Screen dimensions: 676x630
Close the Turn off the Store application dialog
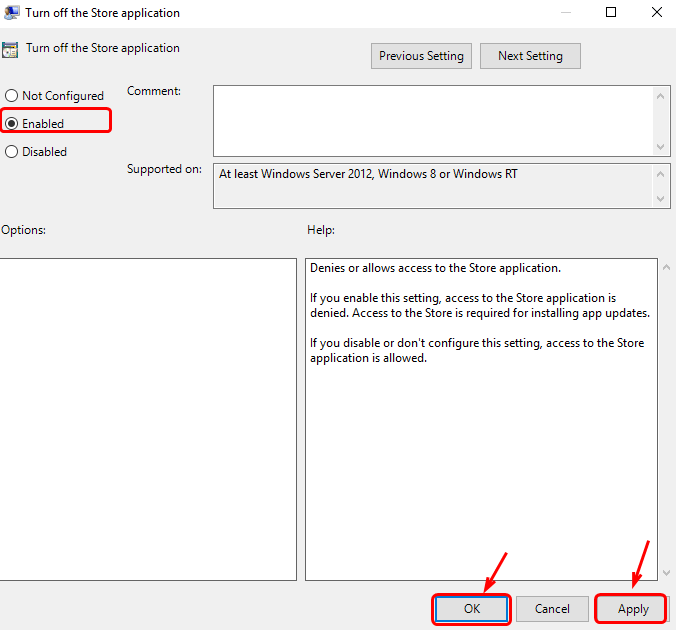click(655, 13)
